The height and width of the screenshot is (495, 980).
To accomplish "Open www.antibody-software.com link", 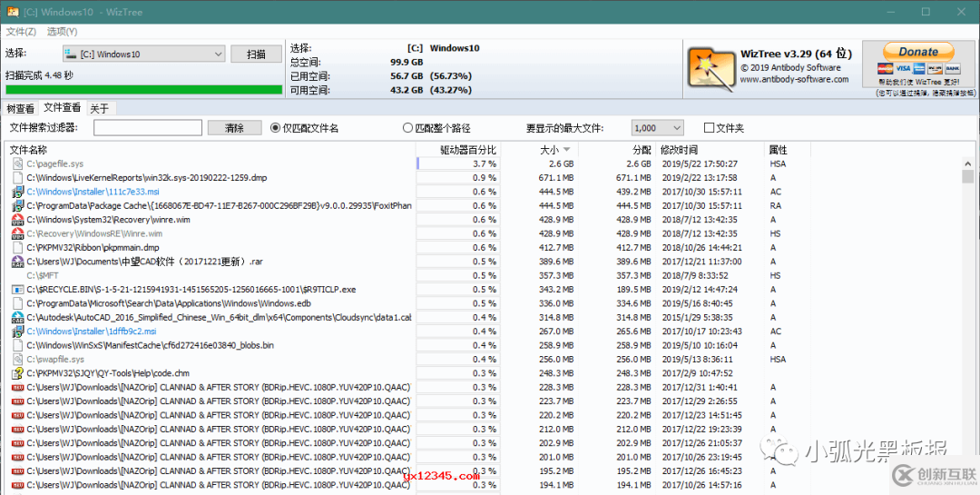I will click(794, 80).
